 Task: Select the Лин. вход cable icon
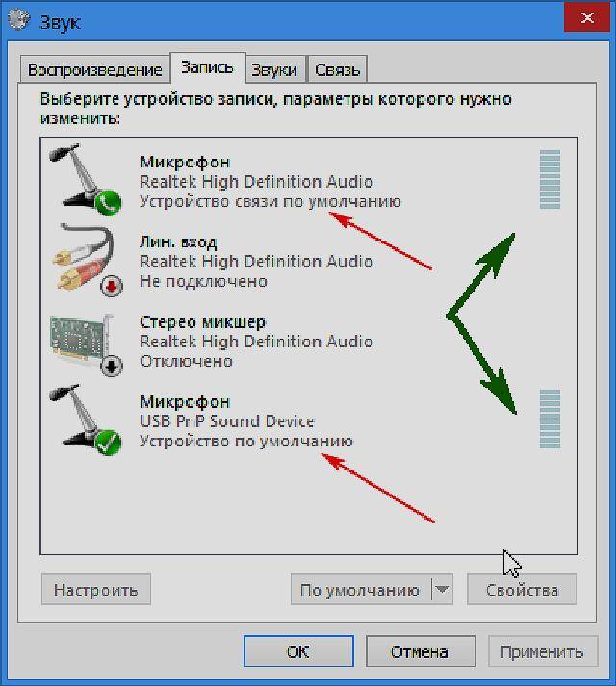pyautogui.click(x=88, y=260)
